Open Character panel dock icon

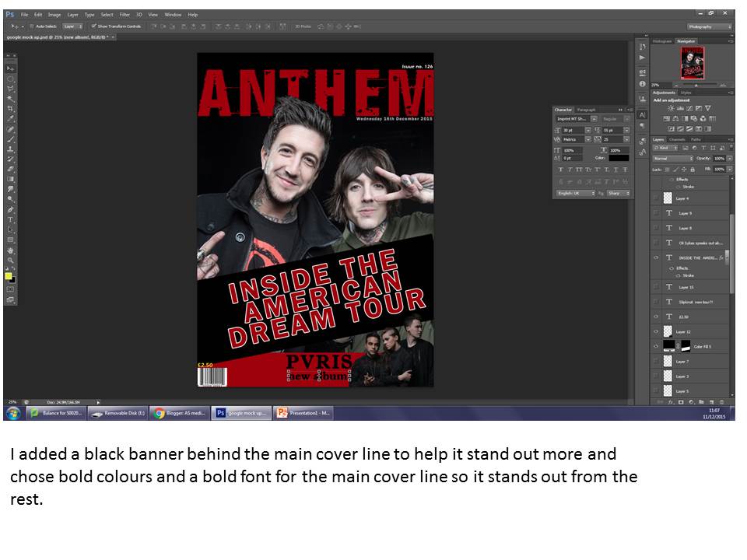coord(642,115)
